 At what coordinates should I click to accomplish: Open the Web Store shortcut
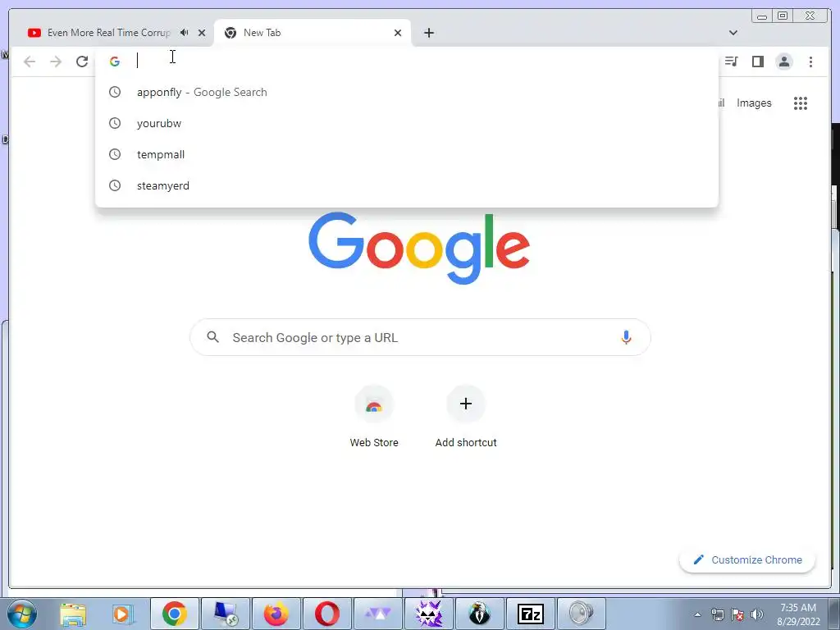point(374,418)
